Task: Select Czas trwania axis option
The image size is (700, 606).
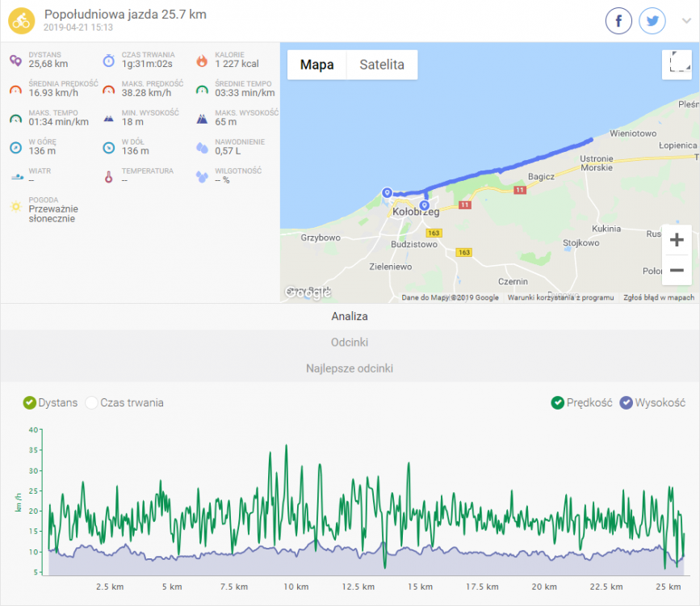Action: [91, 402]
